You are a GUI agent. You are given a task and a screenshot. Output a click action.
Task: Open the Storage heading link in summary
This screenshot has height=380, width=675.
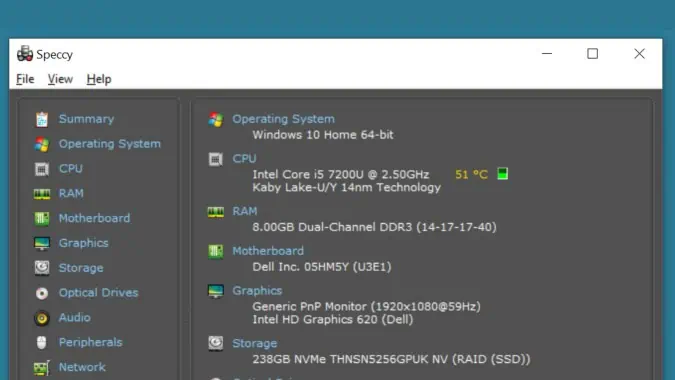255,343
